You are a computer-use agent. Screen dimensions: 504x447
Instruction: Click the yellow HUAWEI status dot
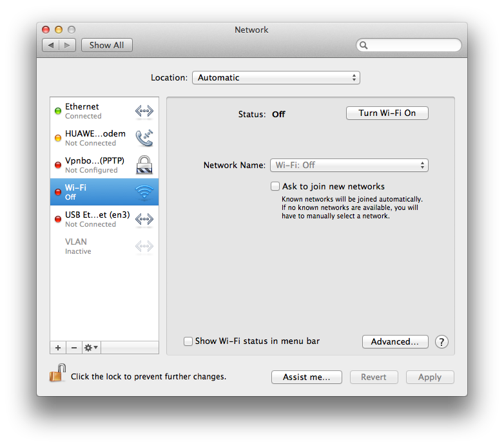point(58,138)
